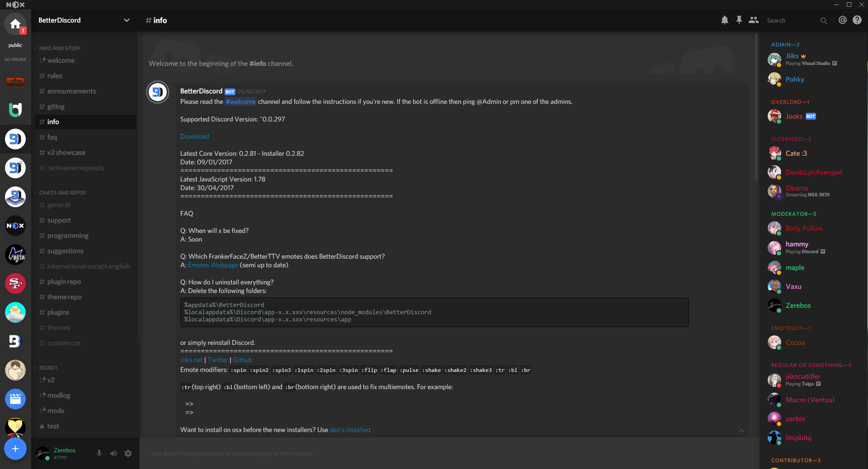Viewport: 868px width, 469px height.
Task: Mute the microphone
Action: [x=99, y=453]
